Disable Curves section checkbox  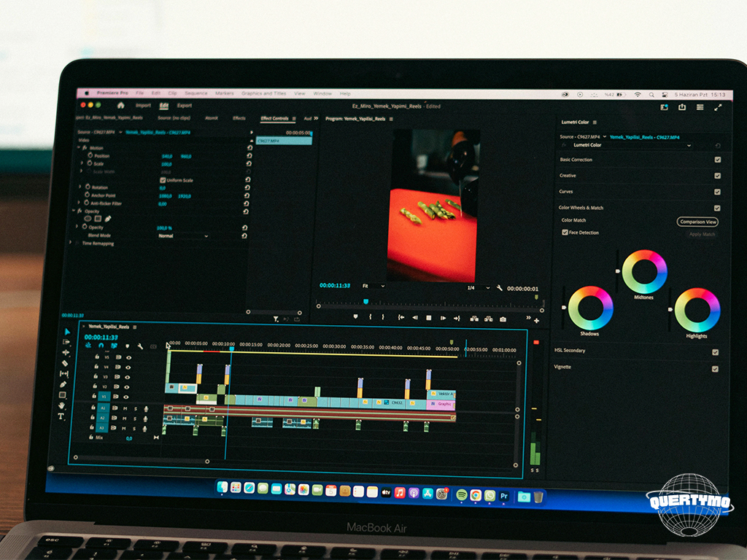tap(718, 192)
